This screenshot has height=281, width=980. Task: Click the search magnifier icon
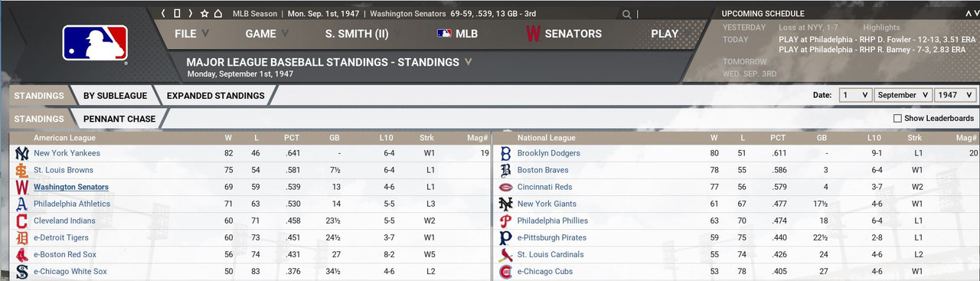(628, 14)
